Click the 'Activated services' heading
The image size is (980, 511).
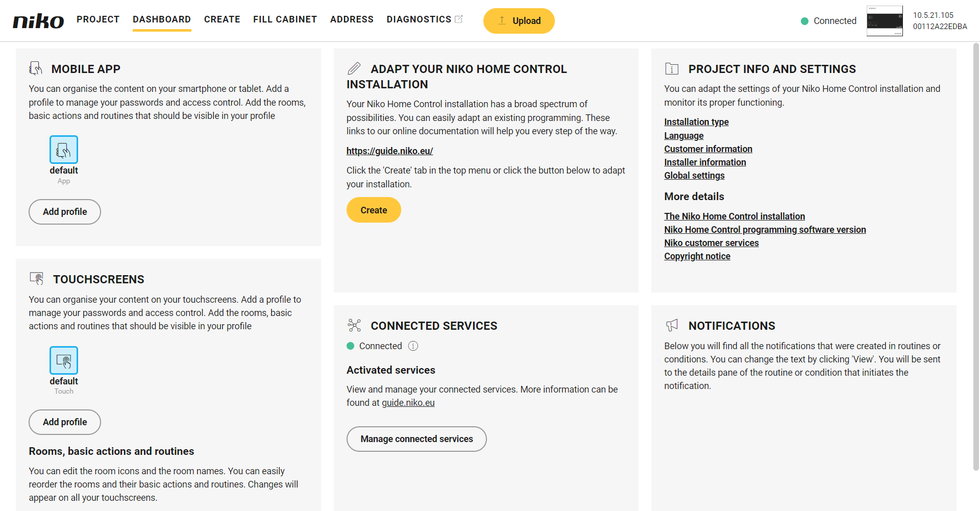[x=390, y=370]
